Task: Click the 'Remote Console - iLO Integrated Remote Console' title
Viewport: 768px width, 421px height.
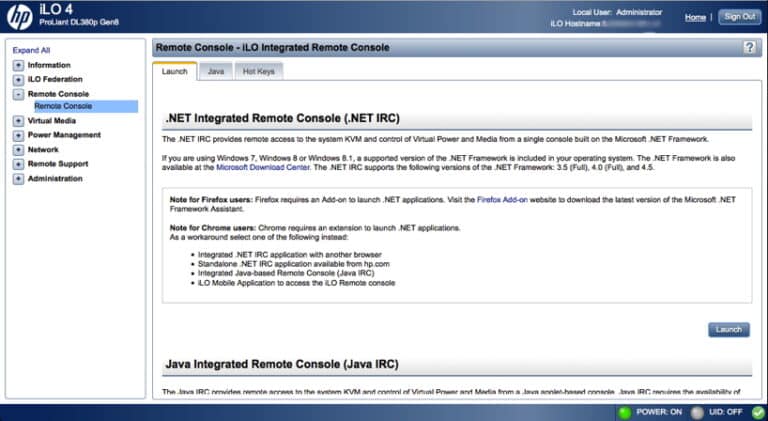Action: 272,47
